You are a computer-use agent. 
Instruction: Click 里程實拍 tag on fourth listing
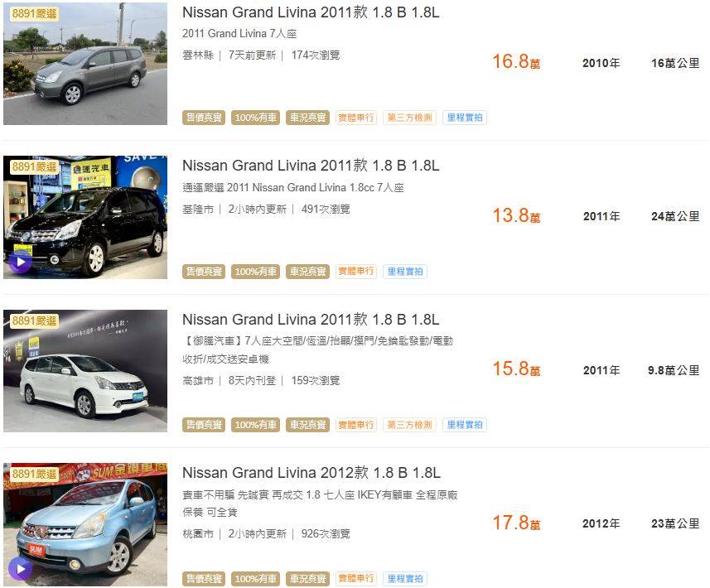coord(405,579)
